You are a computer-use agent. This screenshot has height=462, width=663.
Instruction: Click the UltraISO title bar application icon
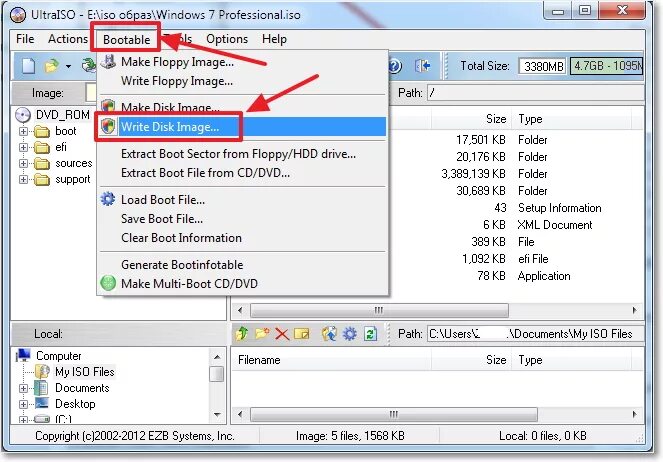(17, 15)
